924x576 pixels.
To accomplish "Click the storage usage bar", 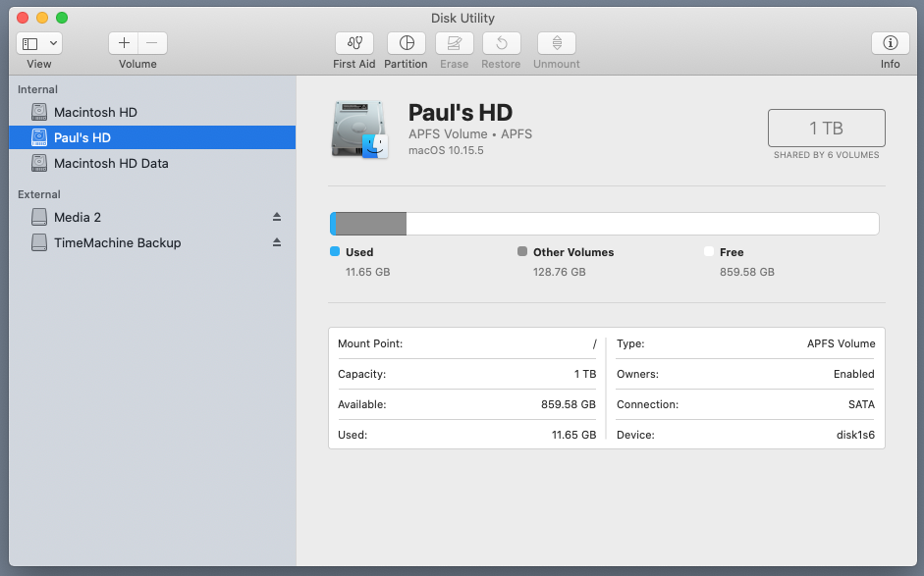I will pyautogui.click(x=605, y=224).
